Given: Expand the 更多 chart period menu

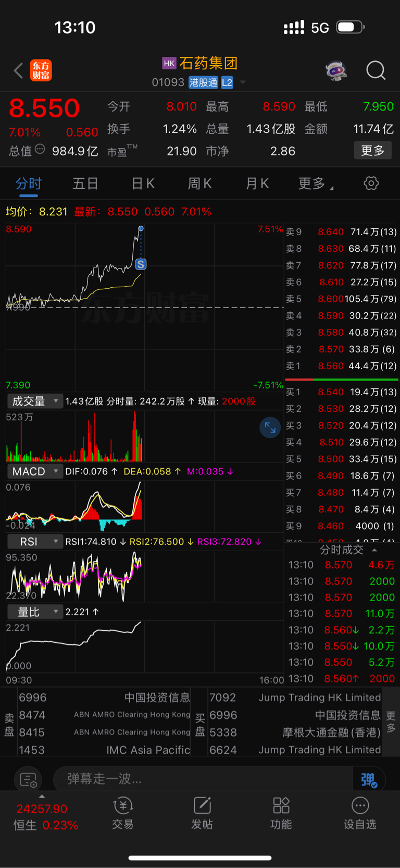Looking at the screenshot, I should click(x=316, y=184).
